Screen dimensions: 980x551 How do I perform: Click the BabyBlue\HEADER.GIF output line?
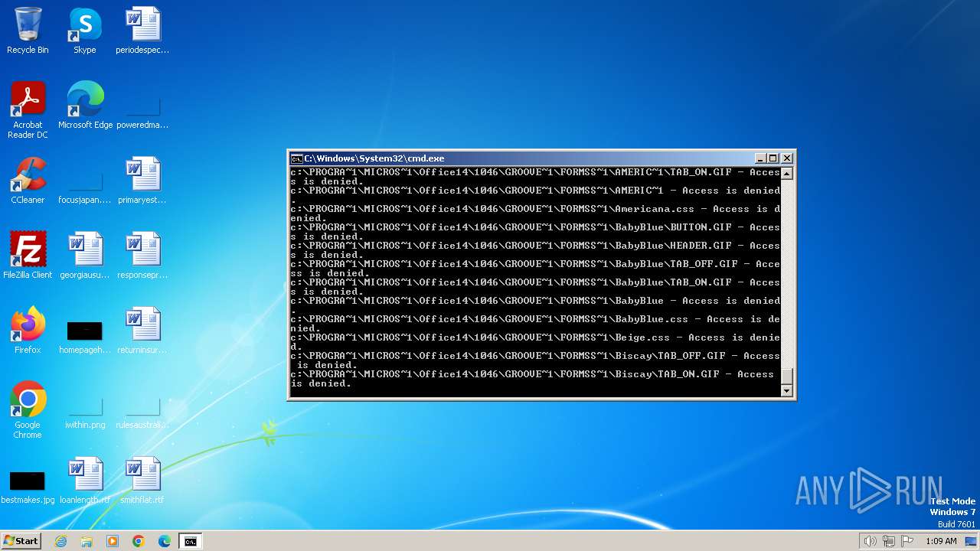point(535,250)
